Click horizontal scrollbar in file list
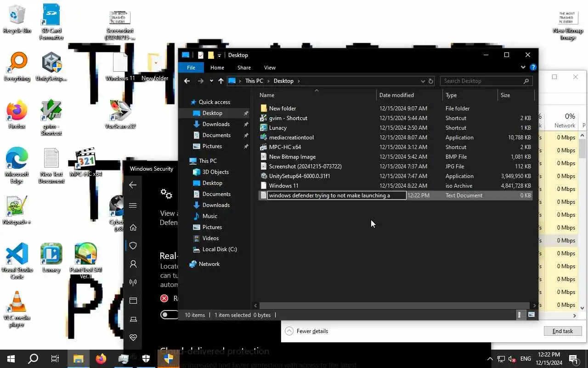 coord(394,305)
